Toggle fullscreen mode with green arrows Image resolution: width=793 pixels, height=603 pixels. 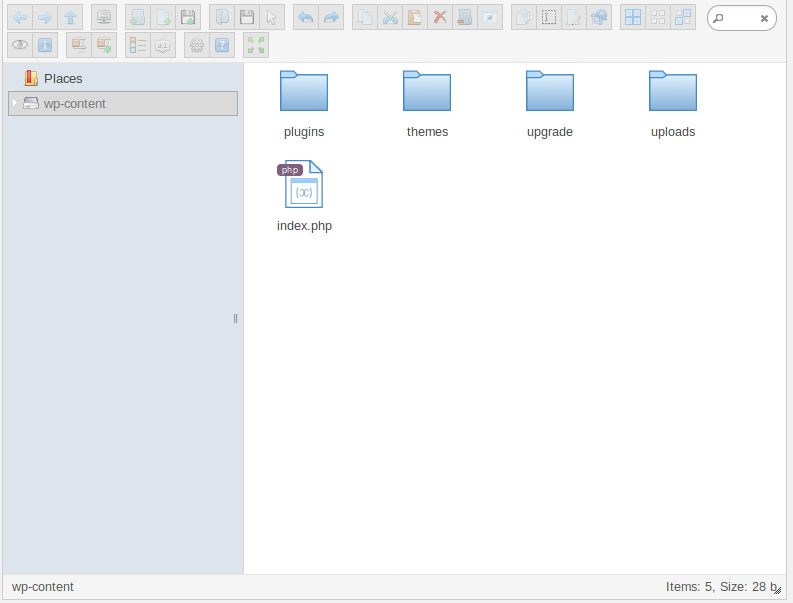[256, 45]
